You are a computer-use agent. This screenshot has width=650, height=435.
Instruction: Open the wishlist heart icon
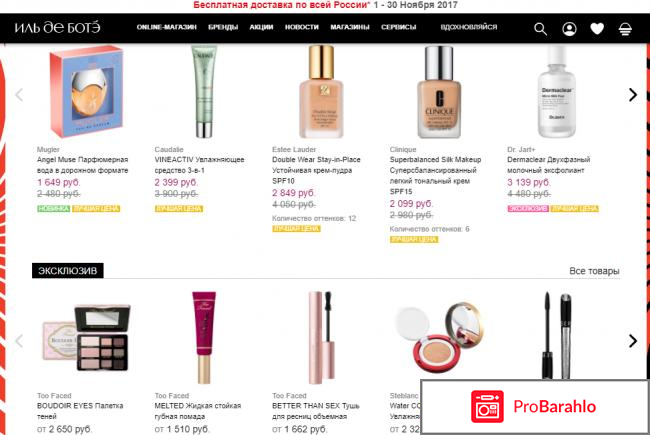click(597, 29)
